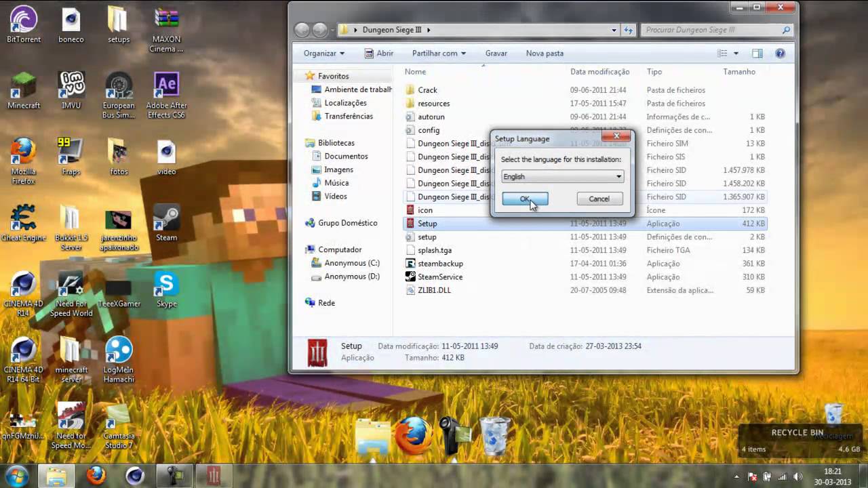The height and width of the screenshot is (488, 868).
Task: Select MAXON Cinema desktop archive icon
Action: tap(166, 30)
